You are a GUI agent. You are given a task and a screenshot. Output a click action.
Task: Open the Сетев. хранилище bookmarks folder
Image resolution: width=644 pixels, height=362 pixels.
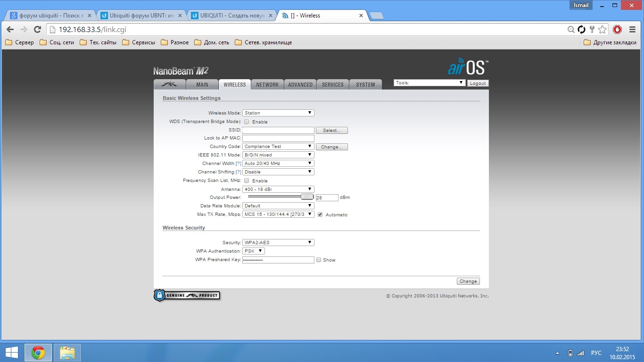264,42
